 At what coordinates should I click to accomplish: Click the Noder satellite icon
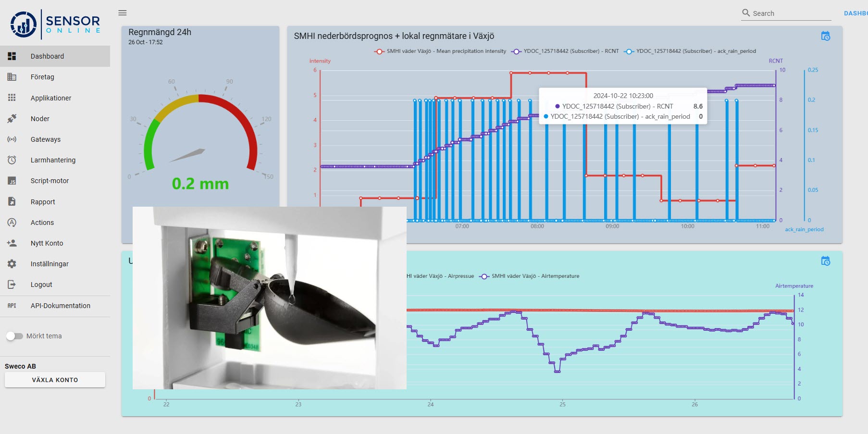coord(12,119)
